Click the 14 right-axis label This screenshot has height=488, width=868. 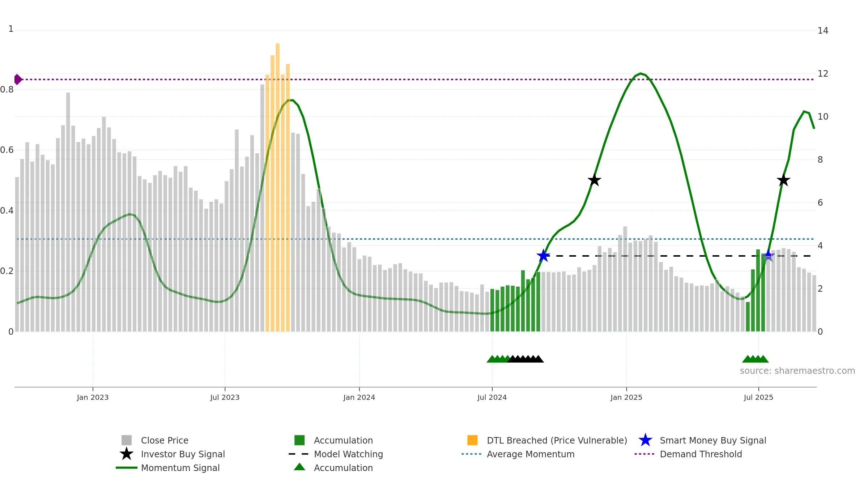823,31
